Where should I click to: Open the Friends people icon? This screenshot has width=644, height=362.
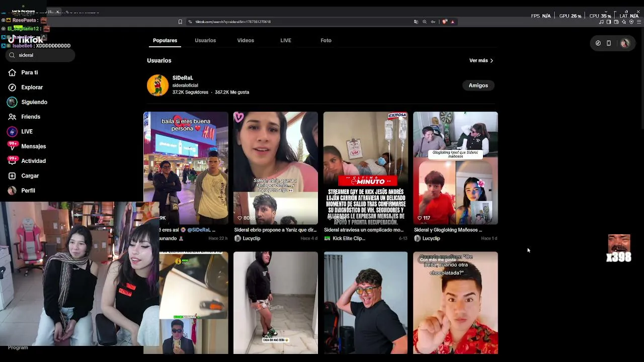click(x=12, y=117)
